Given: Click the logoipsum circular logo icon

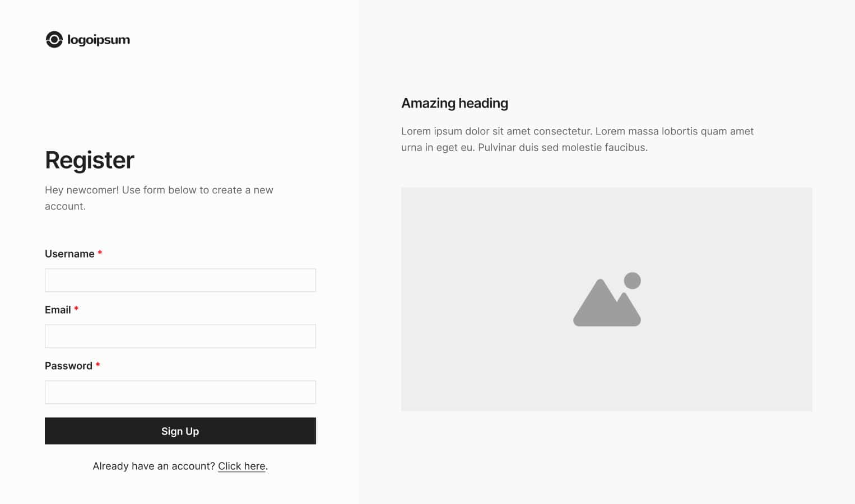Looking at the screenshot, I should 54,40.
